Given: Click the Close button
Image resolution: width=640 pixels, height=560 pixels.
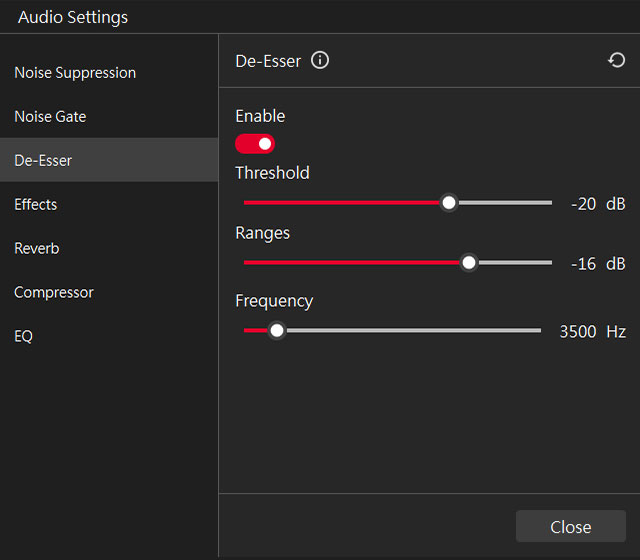Looking at the screenshot, I should coord(571,526).
